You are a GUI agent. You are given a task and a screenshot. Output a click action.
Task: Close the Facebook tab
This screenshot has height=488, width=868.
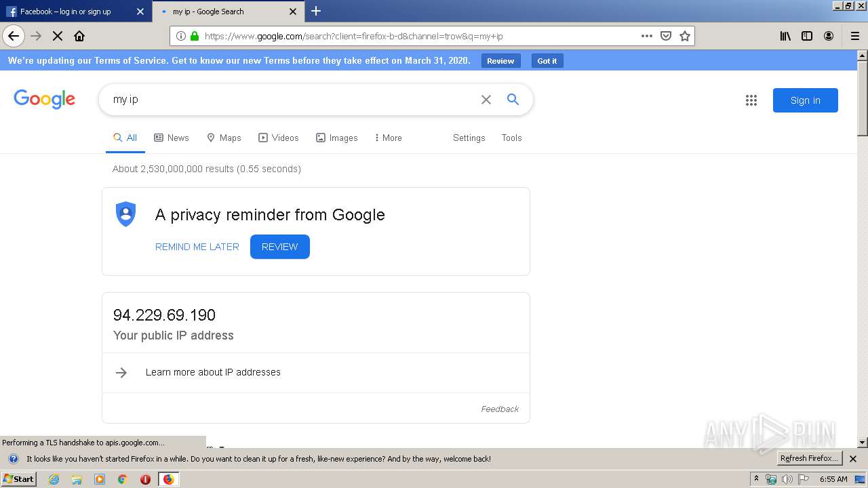point(140,12)
